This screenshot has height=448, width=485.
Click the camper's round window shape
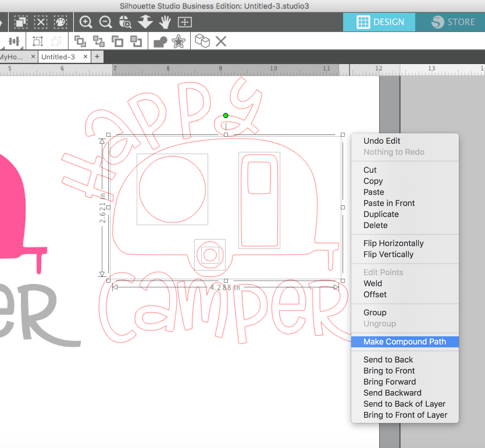[172, 189]
